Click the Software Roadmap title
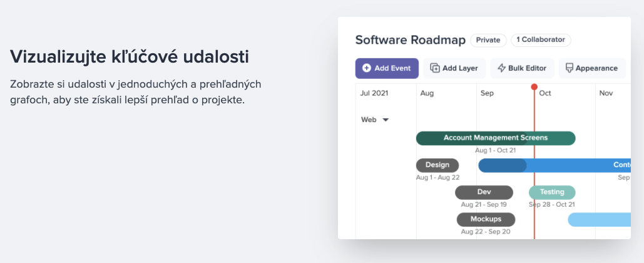 tap(410, 40)
